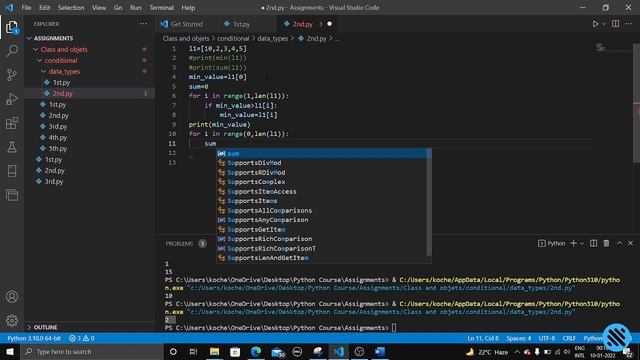Screen dimensions: 640x360
Task: Split the editor to the right
Action: [x=616, y=24]
